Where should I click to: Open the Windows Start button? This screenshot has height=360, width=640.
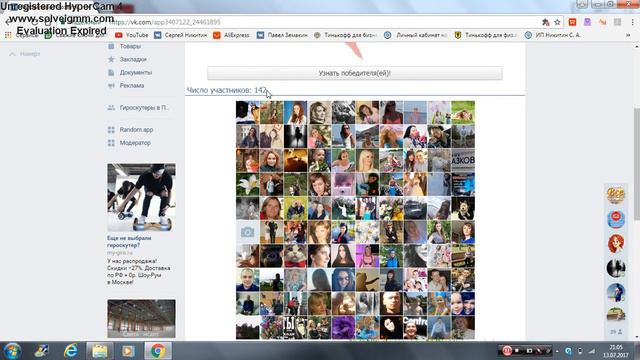(x=12, y=351)
